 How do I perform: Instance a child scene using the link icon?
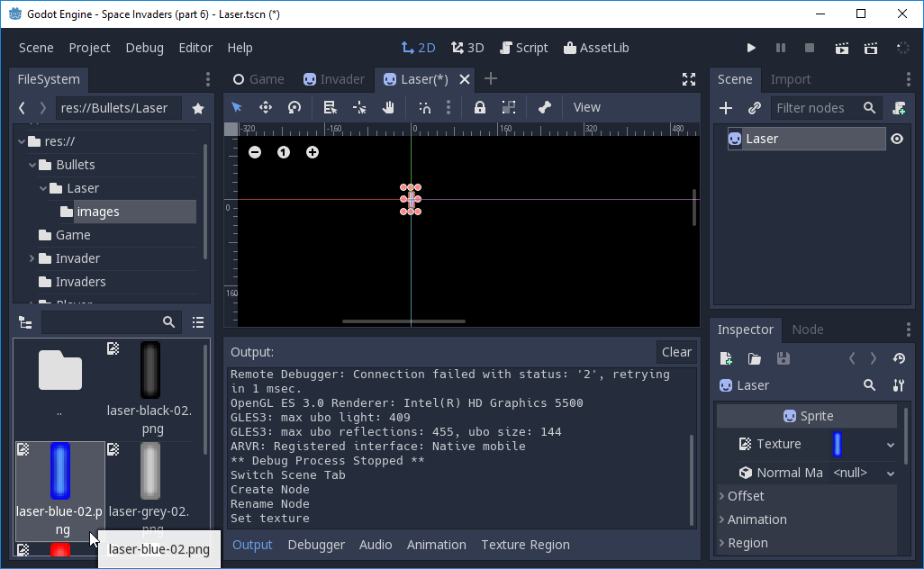753,107
